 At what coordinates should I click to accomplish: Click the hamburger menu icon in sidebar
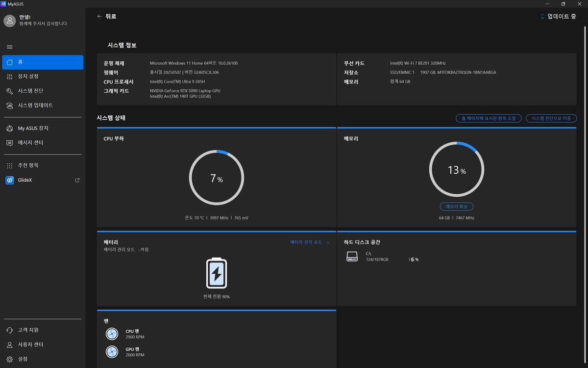tap(9, 47)
